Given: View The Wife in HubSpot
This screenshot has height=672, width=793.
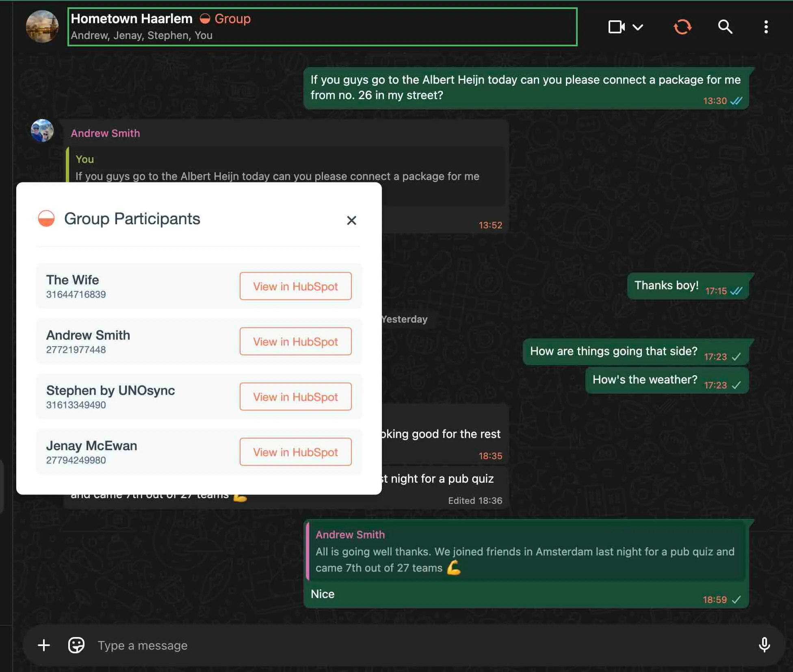Looking at the screenshot, I should coord(295,286).
